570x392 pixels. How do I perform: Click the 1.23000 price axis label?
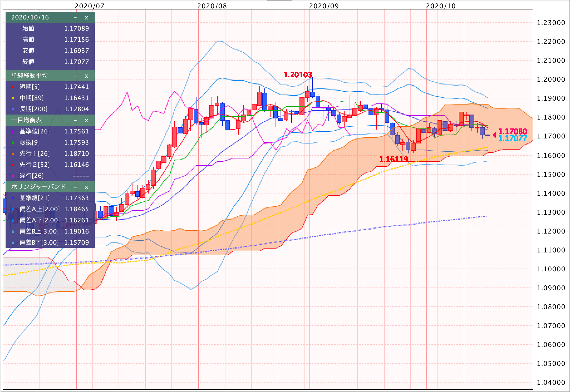coord(551,23)
